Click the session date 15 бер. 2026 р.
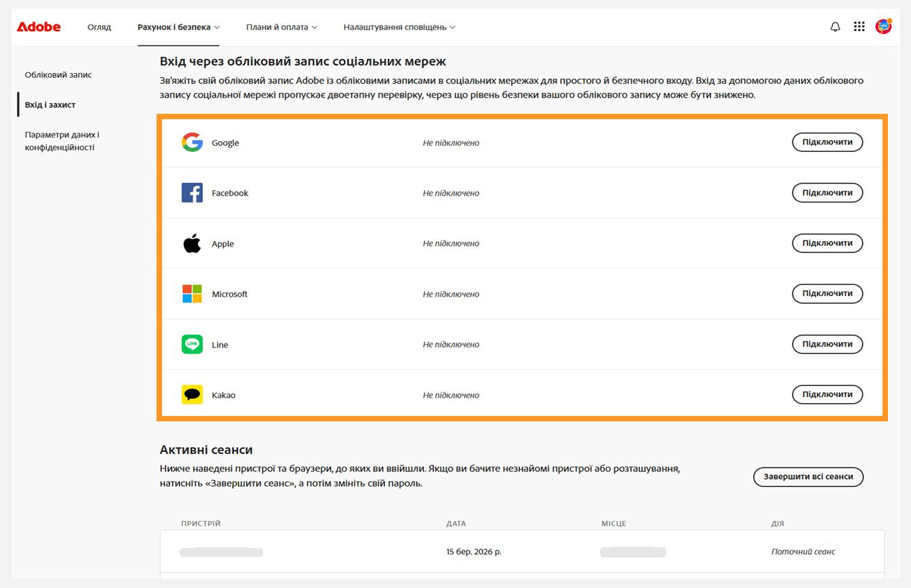 tap(474, 551)
